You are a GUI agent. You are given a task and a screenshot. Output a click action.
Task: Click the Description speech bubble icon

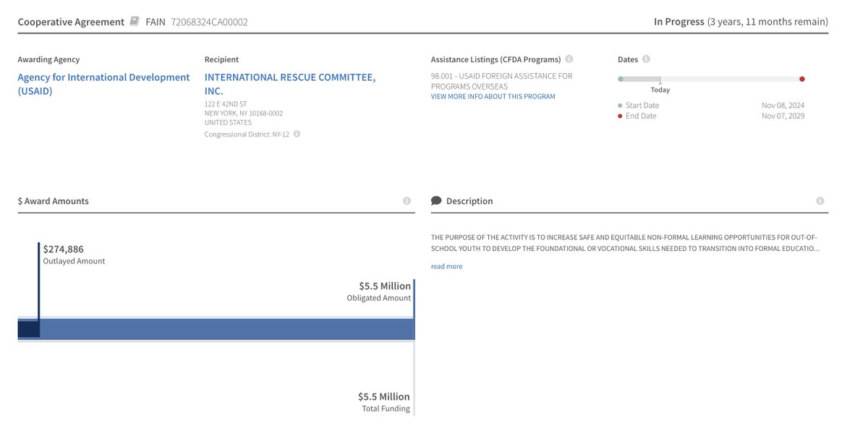[436, 201]
